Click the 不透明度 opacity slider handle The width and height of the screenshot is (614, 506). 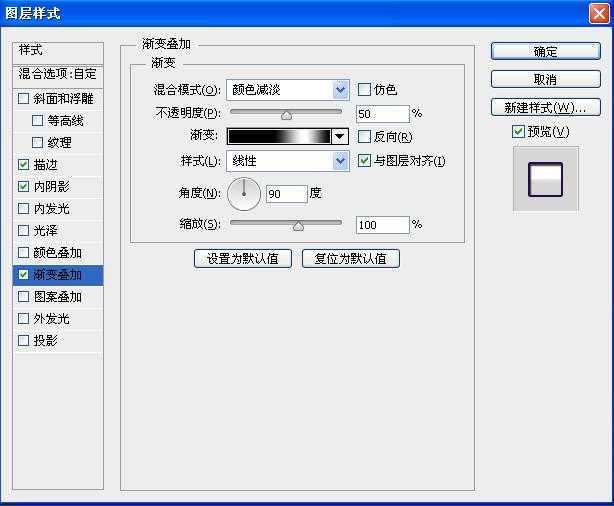click(x=287, y=115)
